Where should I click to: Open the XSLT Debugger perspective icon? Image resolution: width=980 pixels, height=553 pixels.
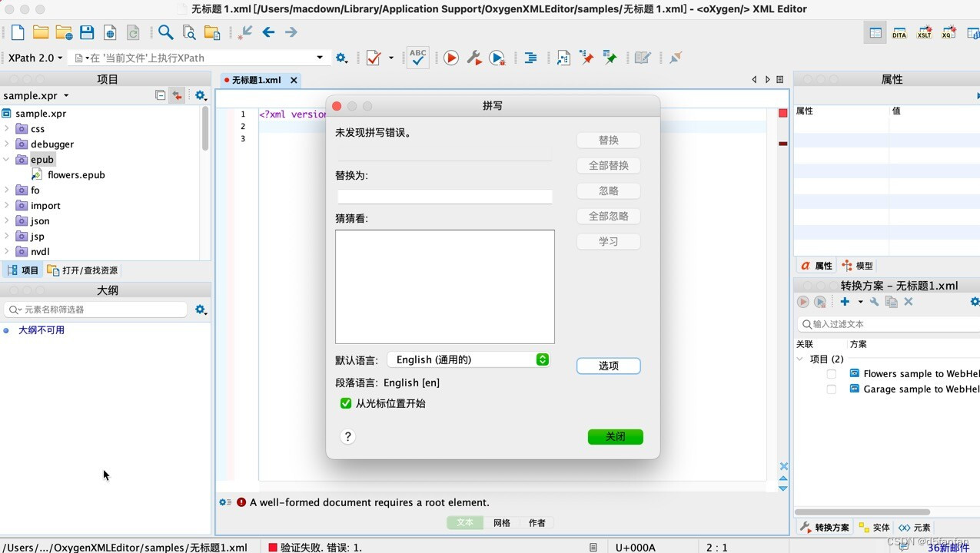point(924,32)
